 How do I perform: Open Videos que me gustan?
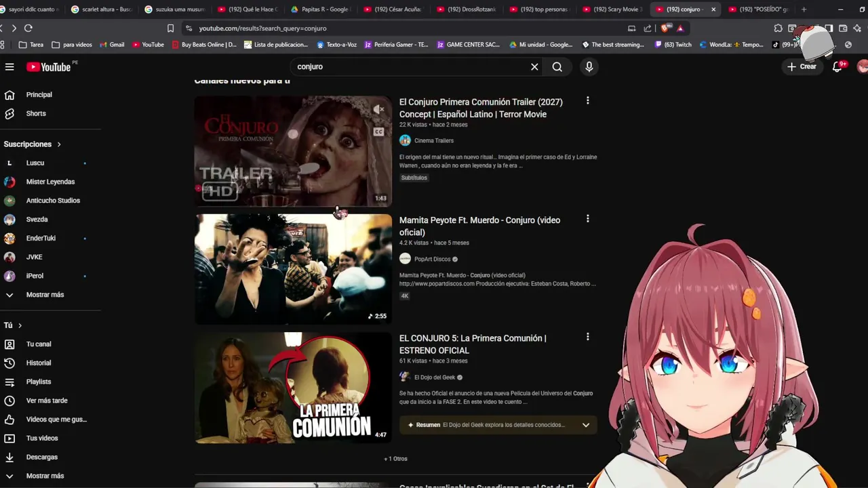point(56,420)
